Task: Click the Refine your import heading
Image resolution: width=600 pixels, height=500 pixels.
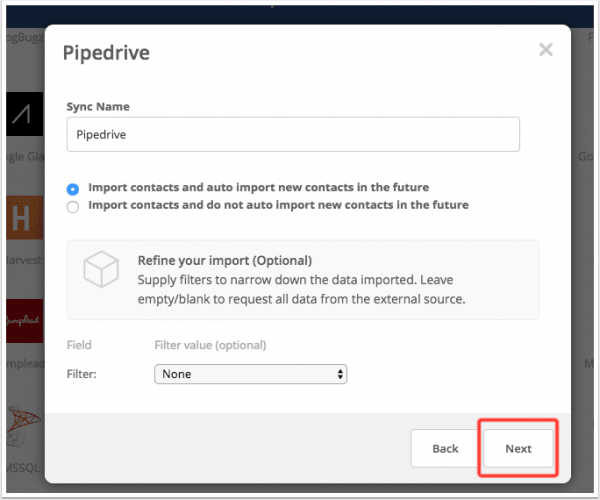Action: pos(225,261)
